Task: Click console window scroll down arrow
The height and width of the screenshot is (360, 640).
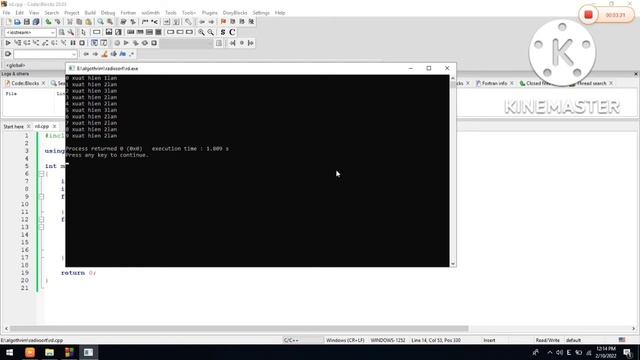Action: pos(453,264)
